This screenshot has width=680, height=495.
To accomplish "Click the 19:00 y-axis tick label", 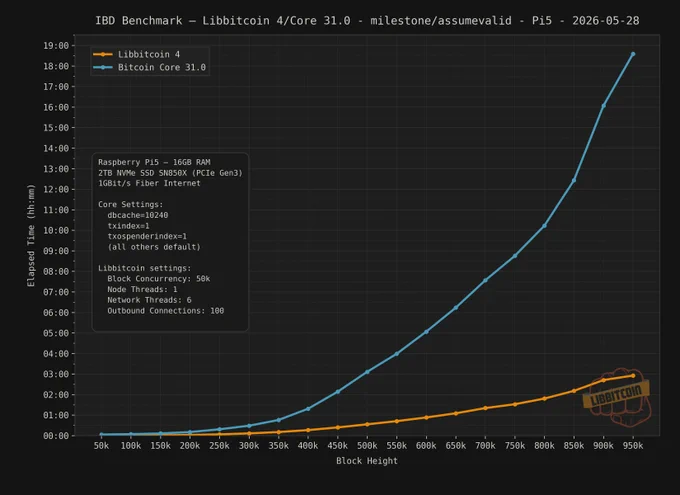I will (56, 46).
